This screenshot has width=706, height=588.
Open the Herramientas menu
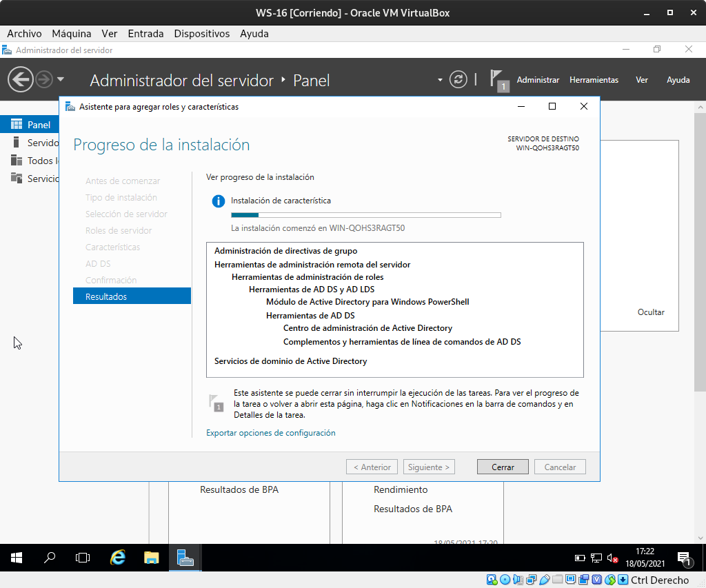pos(594,80)
